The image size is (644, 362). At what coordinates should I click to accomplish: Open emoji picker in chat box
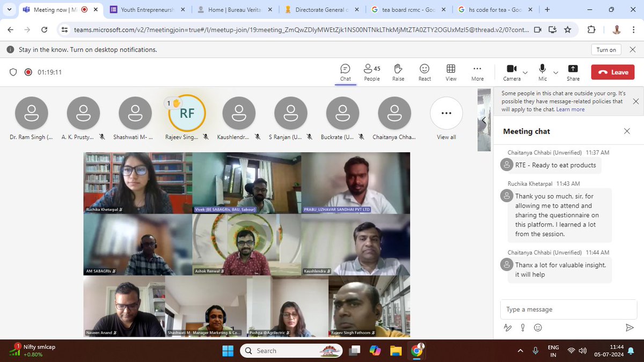click(x=538, y=327)
